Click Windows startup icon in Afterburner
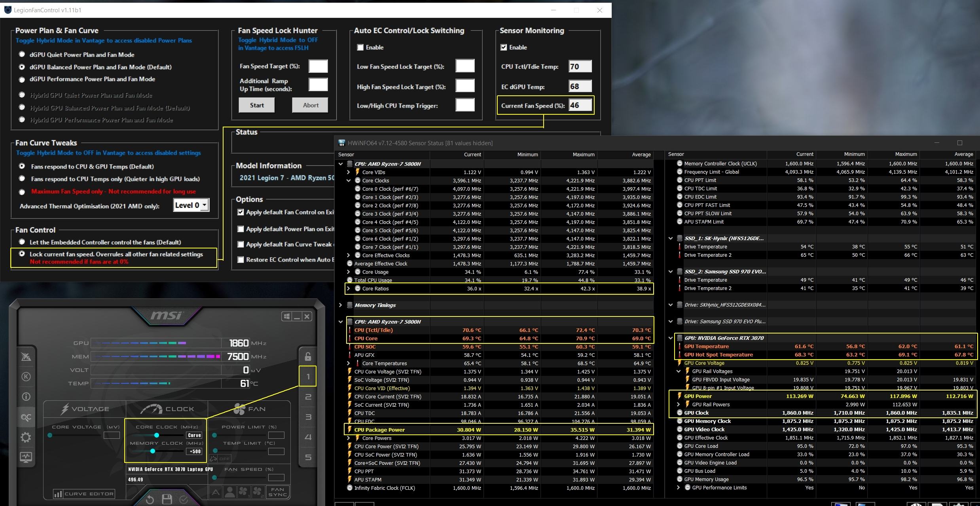This screenshot has height=506, width=980. (x=286, y=316)
